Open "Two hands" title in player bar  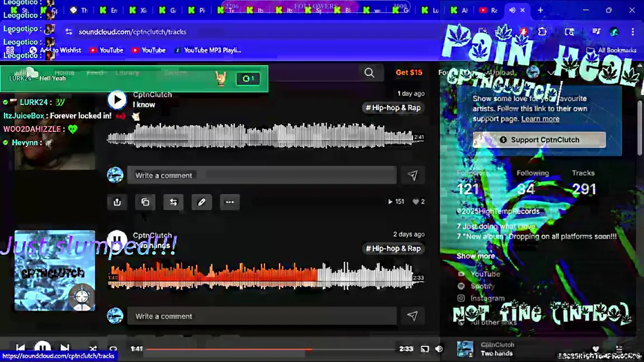[x=497, y=353]
